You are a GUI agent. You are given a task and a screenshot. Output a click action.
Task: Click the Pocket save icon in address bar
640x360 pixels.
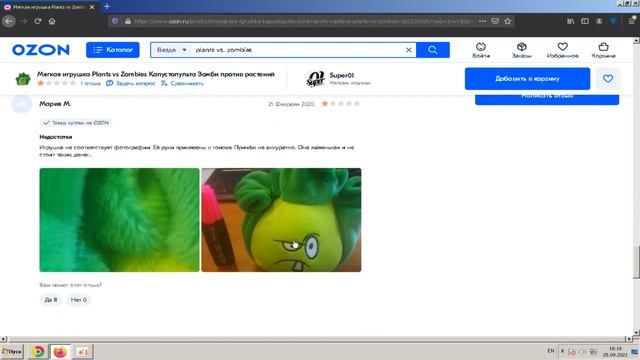coord(495,21)
